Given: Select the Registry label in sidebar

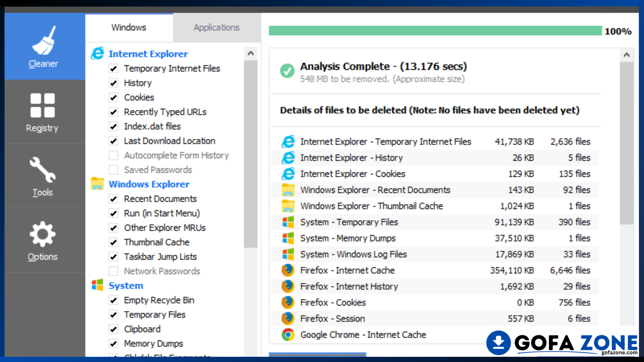Looking at the screenshot, I should click(x=42, y=128).
